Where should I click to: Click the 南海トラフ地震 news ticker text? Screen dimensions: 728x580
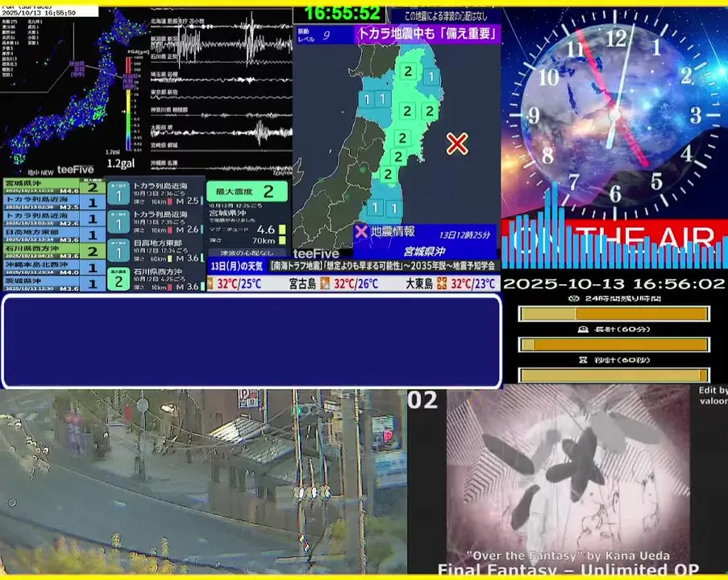click(x=383, y=266)
